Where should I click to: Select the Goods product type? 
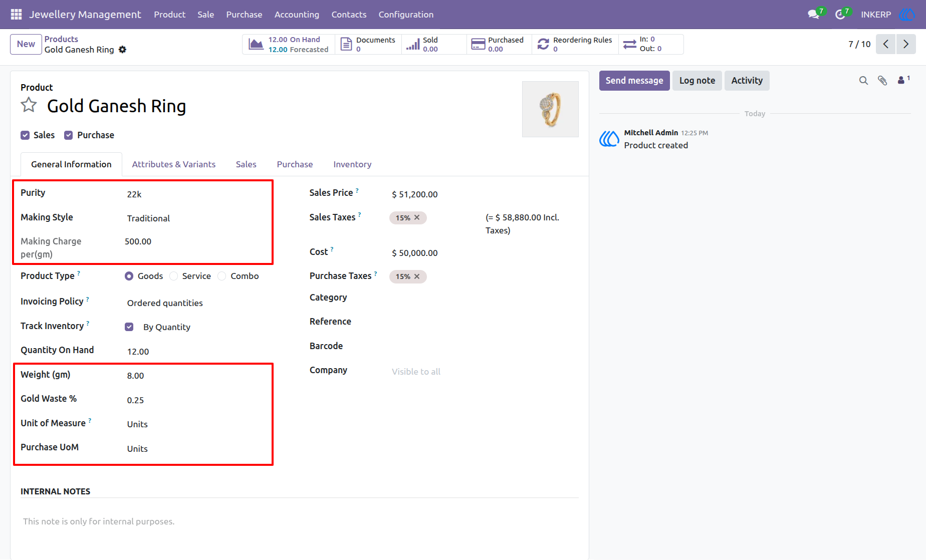pyautogui.click(x=129, y=276)
